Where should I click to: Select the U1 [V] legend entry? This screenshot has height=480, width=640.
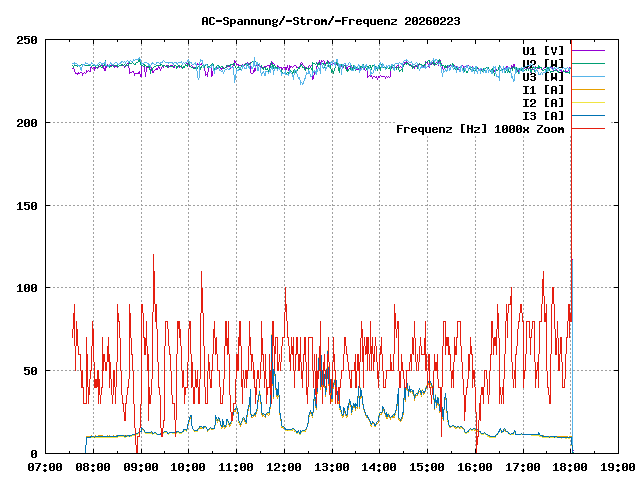click(x=543, y=50)
